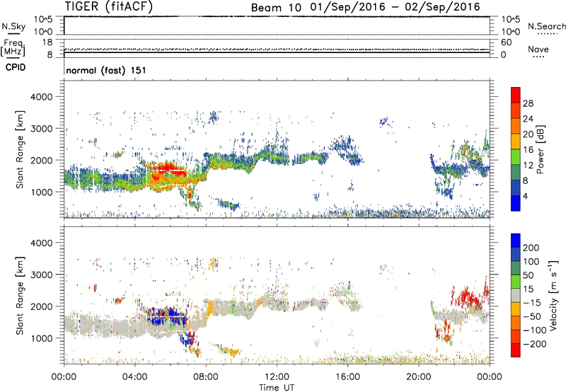Click the red top segment of Power colorbar
Image resolution: width=566 pixels, height=392 pixels.
pyautogui.click(x=516, y=95)
